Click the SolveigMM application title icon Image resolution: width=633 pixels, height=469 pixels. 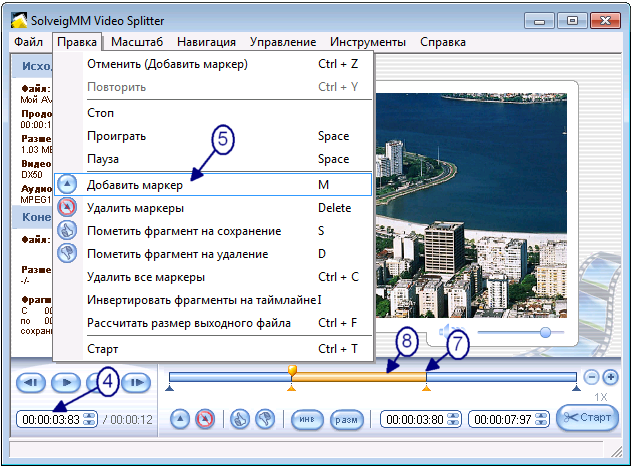point(19,21)
